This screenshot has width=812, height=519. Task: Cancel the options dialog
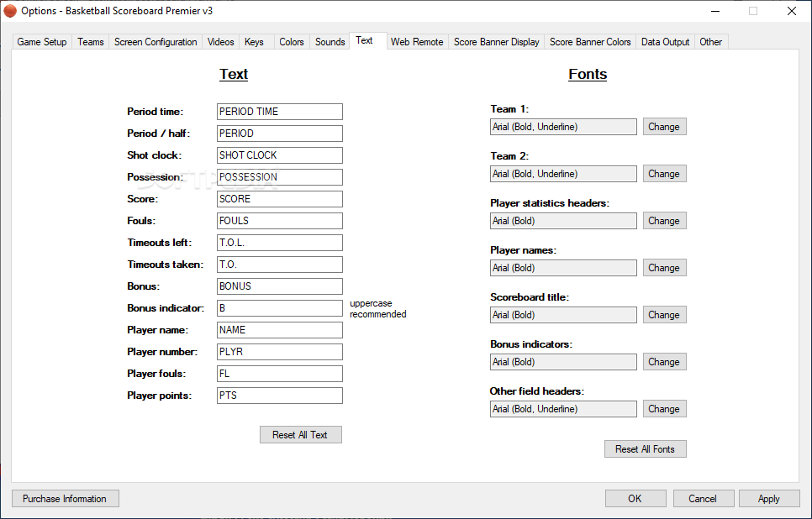click(704, 499)
